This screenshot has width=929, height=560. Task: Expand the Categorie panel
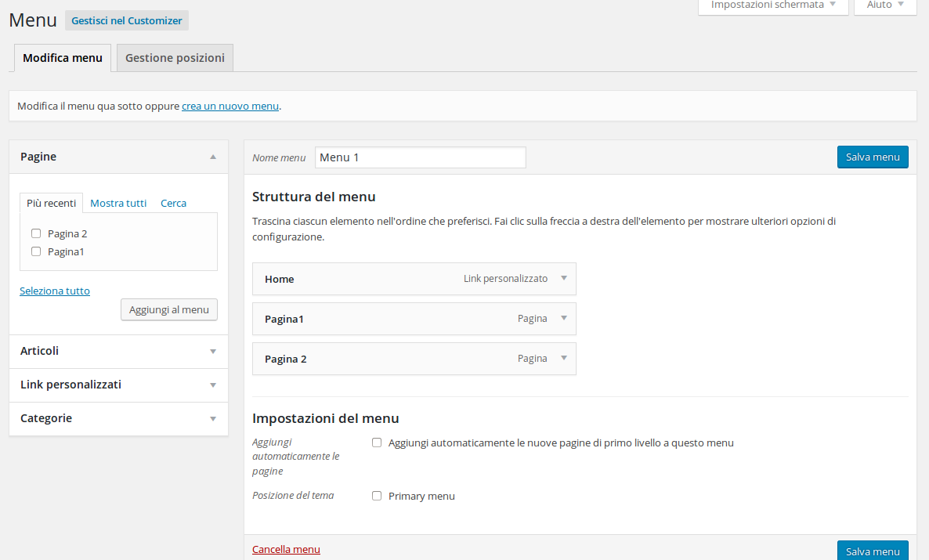click(212, 419)
